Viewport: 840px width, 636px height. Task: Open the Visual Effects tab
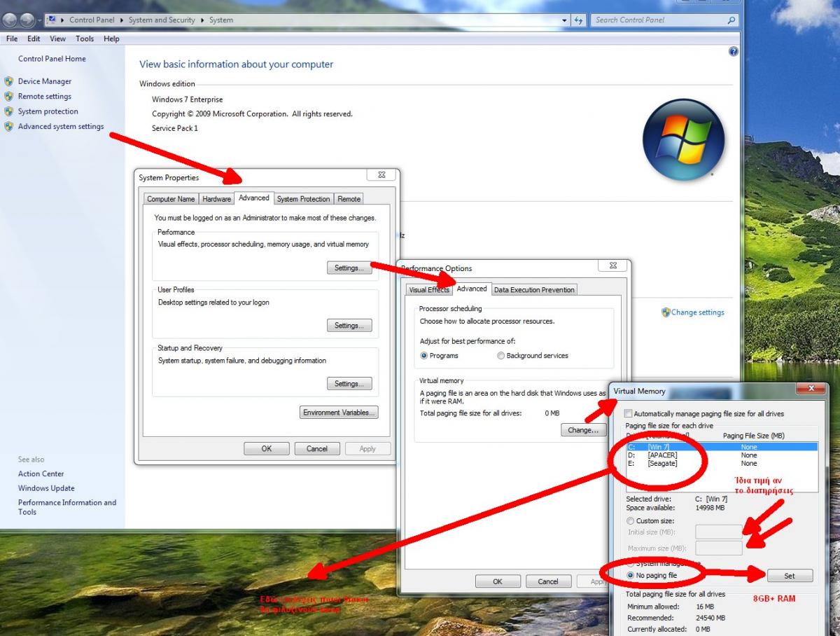coord(429,289)
